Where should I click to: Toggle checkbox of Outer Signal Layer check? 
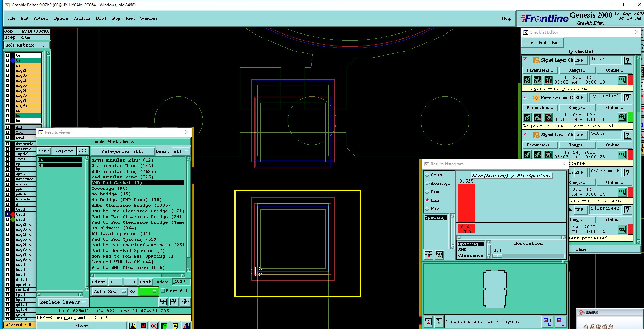[x=525, y=134]
